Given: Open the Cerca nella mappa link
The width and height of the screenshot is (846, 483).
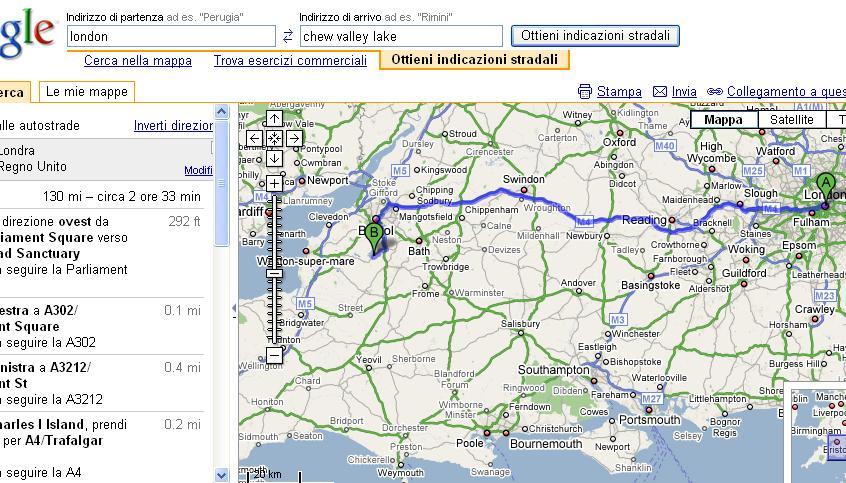Looking at the screenshot, I should 138,61.
